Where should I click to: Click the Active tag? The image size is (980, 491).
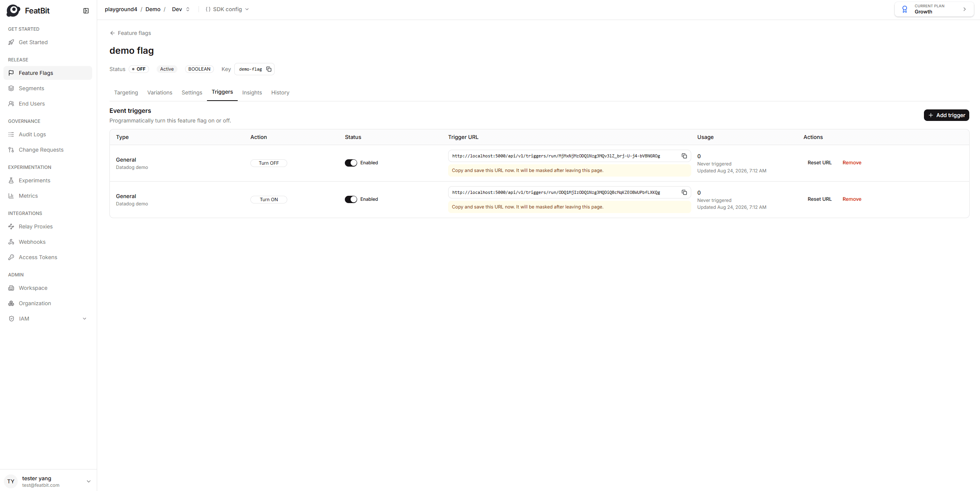tap(167, 69)
